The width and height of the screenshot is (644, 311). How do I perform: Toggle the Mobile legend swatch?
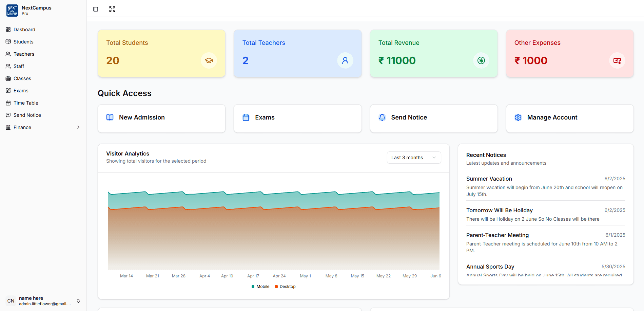(x=253, y=287)
